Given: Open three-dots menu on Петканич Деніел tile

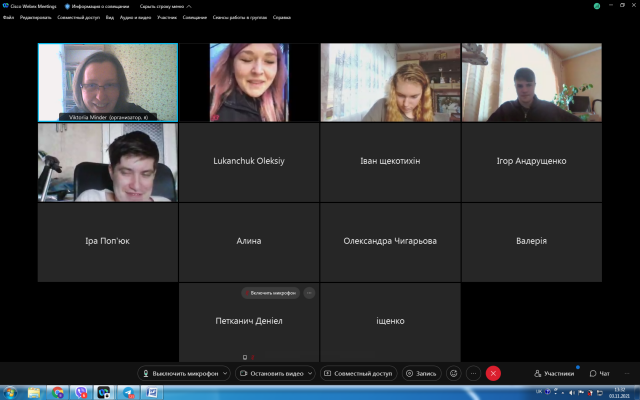Looking at the screenshot, I should pos(310,292).
